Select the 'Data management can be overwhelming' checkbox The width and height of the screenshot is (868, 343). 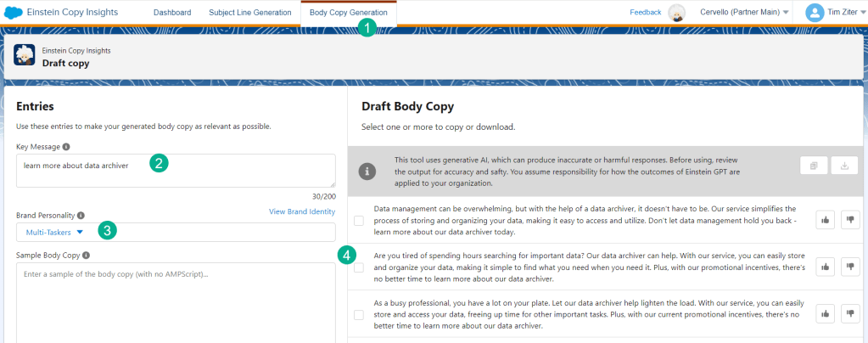[x=359, y=221]
